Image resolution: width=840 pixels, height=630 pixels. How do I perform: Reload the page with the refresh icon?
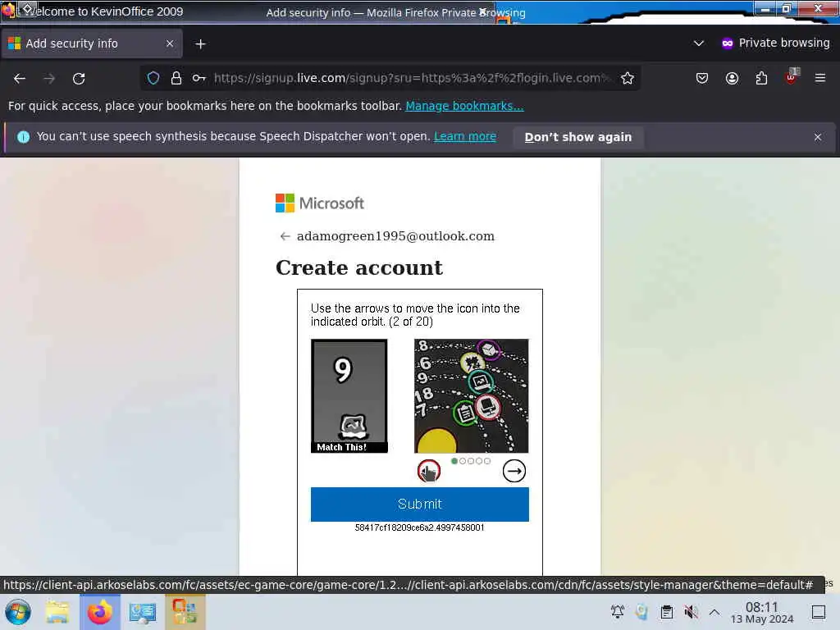click(x=79, y=78)
